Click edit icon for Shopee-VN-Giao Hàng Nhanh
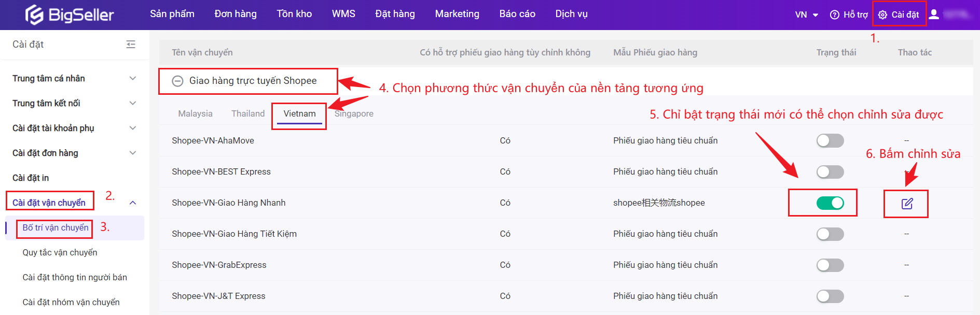 [906, 203]
